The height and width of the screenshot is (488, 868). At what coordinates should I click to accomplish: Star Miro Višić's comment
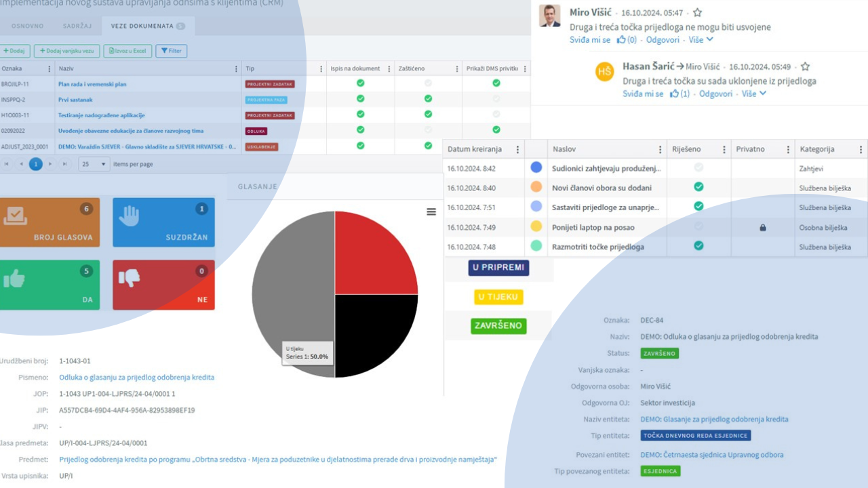point(697,13)
